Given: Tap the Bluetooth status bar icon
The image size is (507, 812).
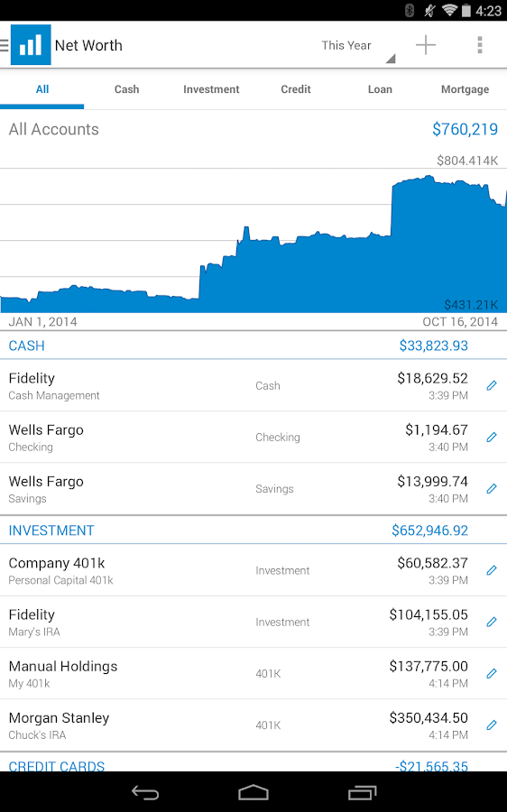Looking at the screenshot, I should tap(410, 10).
